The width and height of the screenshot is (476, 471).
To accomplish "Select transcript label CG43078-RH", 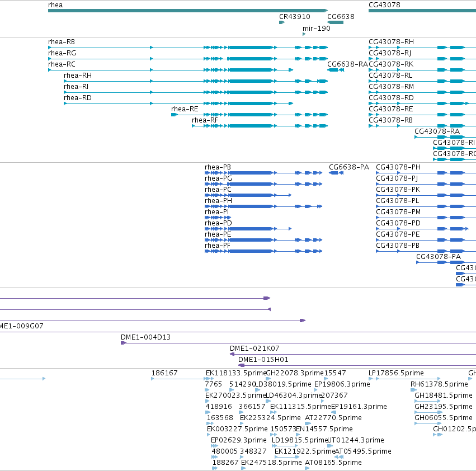I will (391, 42).
